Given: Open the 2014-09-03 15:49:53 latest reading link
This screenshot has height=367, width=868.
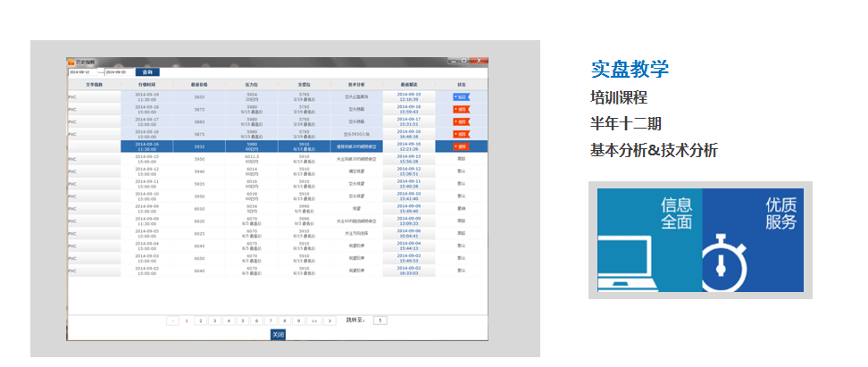Looking at the screenshot, I should [409, 258].
